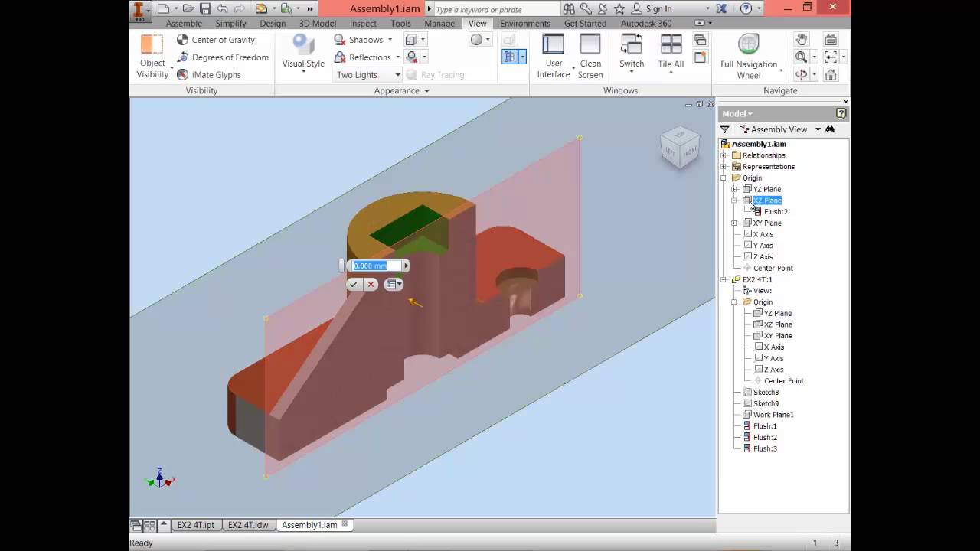
Task: Expand the Appearance panel dropdown
Action: (426, 91)
